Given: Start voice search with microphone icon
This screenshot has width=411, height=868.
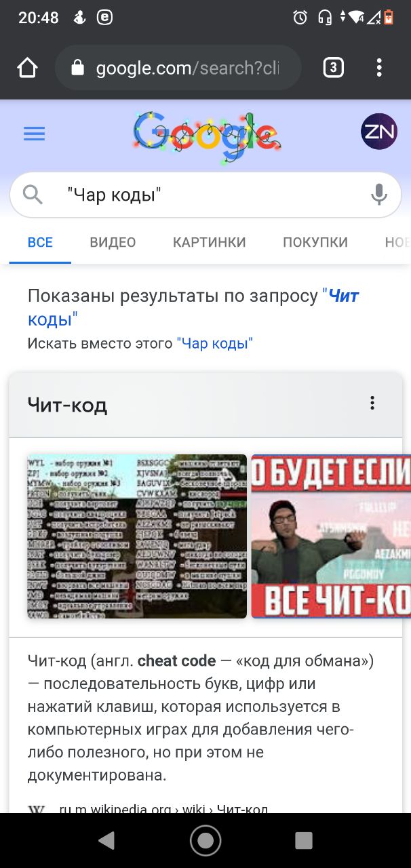Looking at the screenshot, I should 379,195.
